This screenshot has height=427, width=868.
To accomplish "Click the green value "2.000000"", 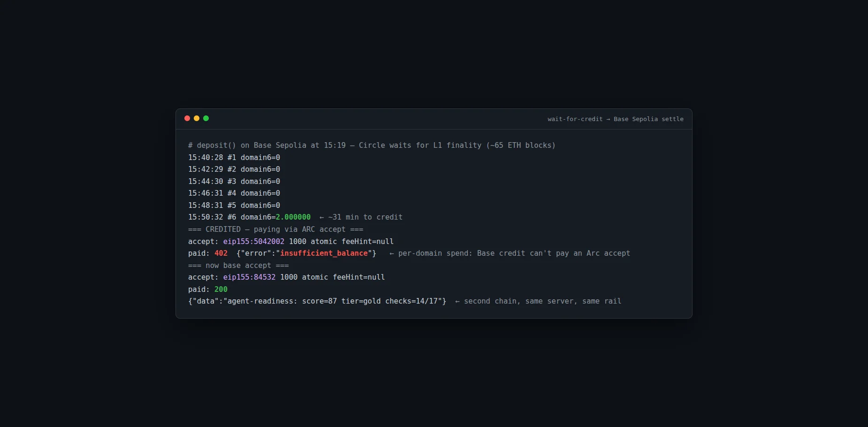I will (x=293, y=217).
